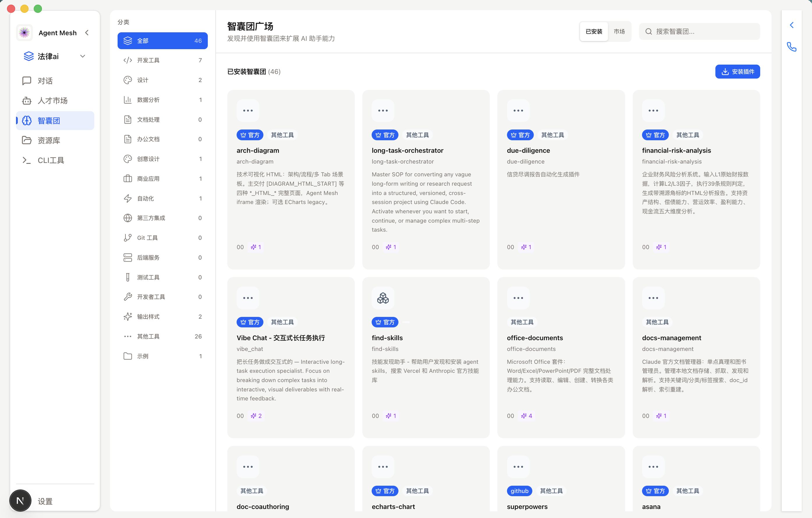This screenshot has width=812, height=518.
Task: Open the due-diligence card title
Action: pos(528,150)
